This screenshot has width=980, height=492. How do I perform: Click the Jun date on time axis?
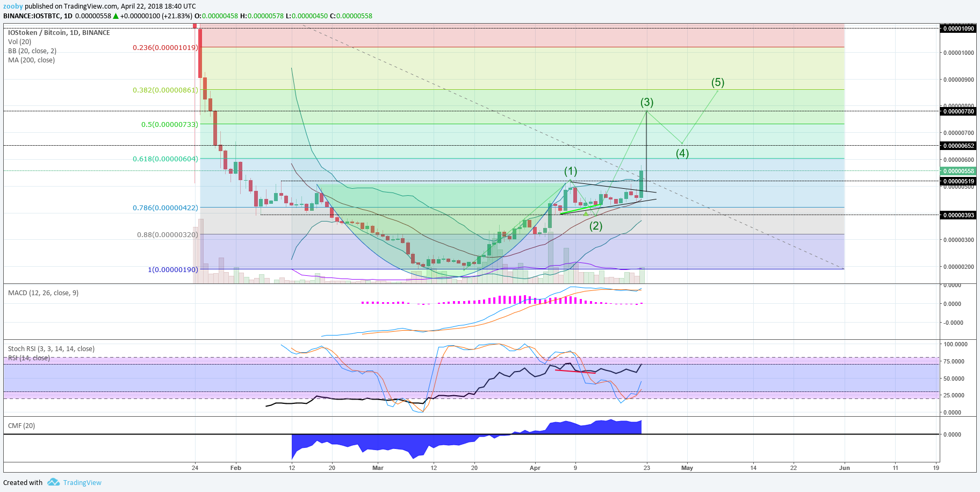pos(845,468)
